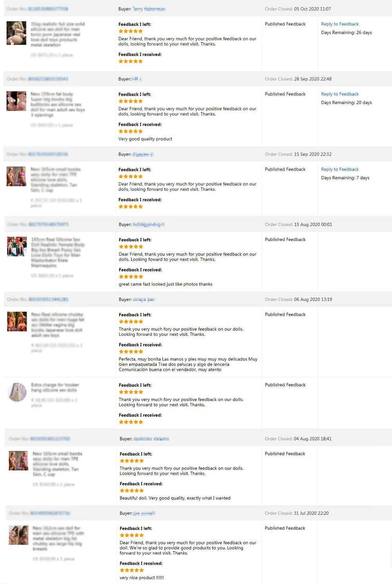Open Reply to Feedback with 20 days remaining
Viewport: 392px width, 584px height.
click(x=340, y=94)
